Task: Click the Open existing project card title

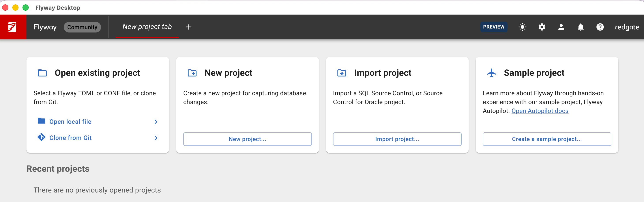Action: [x=97, y=73]
